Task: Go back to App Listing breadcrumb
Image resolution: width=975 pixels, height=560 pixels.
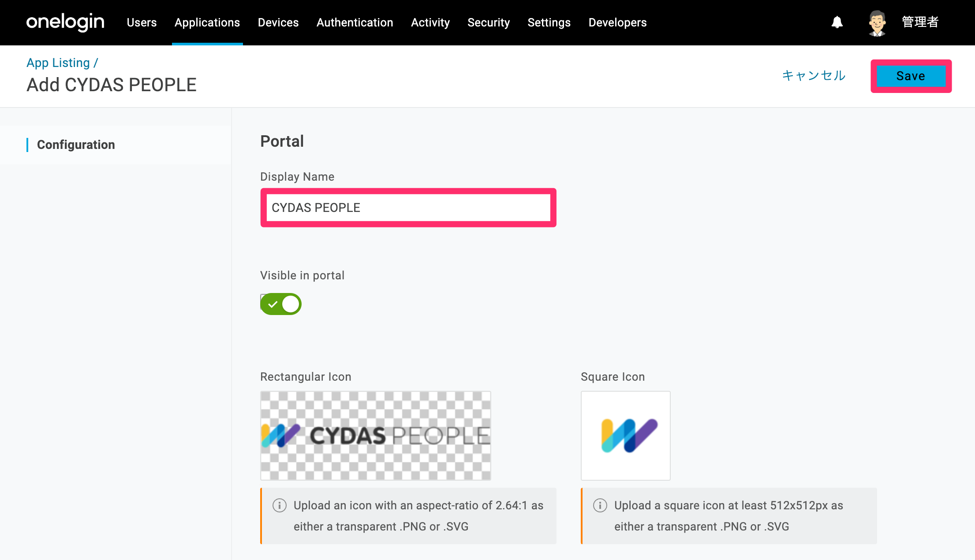Action: (58, 63)
